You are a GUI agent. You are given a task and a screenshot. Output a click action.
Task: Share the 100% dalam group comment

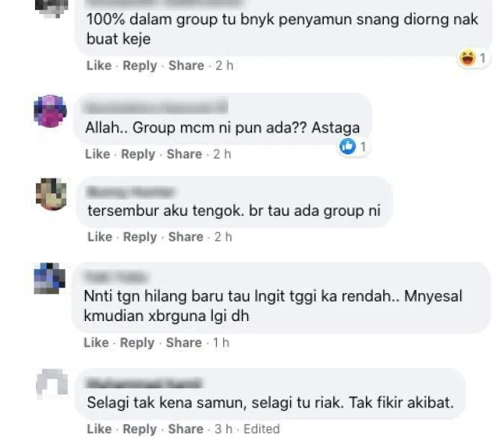tap(186, 65)
